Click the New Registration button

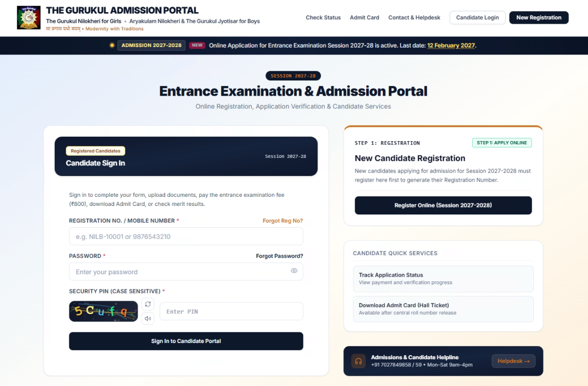(x=538, y=18)
